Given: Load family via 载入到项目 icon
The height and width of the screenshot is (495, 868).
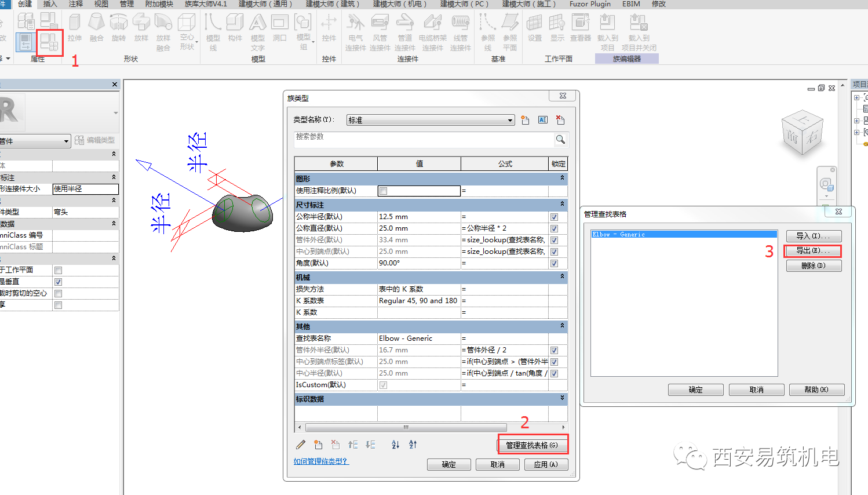Looking at the screenshot, I should pyautogui.click(x=607, y=32).
